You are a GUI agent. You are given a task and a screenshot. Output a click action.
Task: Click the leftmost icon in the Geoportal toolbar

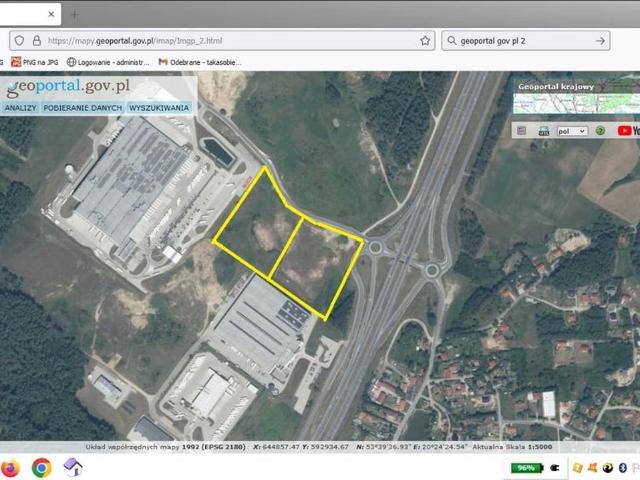[521, 130]
